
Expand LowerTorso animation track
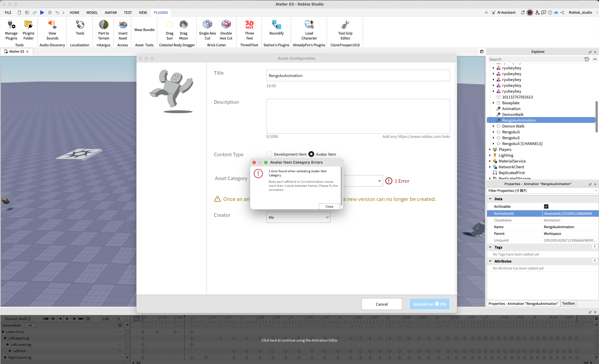coord(3,332)
